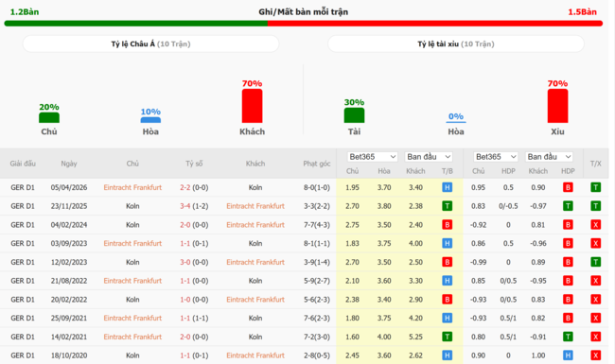Click the Phạt góc column header
Viewport: 615px width, 364px height.
(x=317, y=164)
